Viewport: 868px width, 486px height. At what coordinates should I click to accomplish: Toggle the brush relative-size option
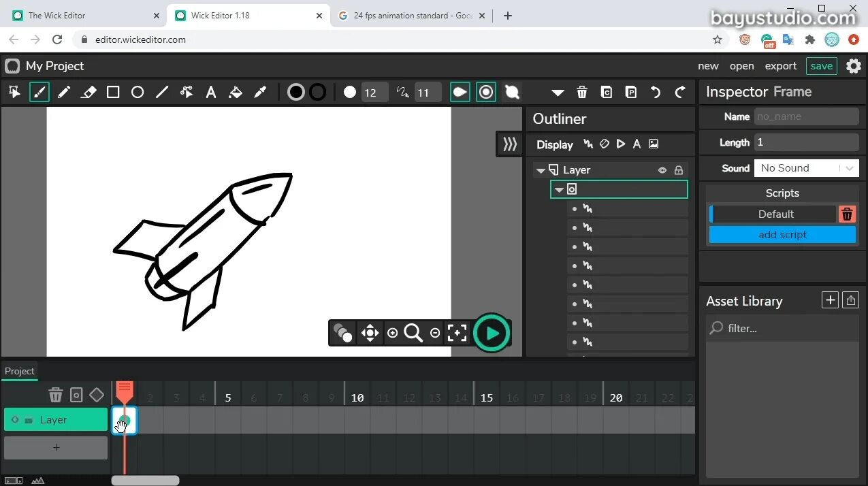click(486, 92)
